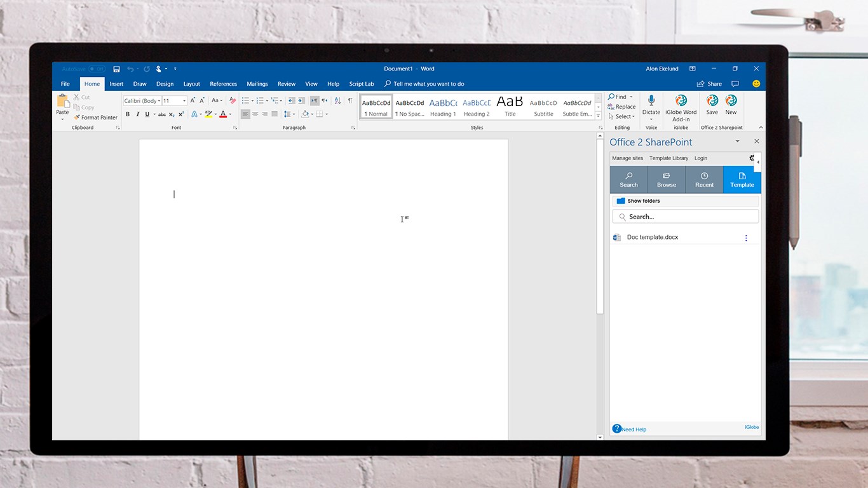Switch to the Insert tab
The height and width of the screenshot is (488, 868).
coord(116,84)
